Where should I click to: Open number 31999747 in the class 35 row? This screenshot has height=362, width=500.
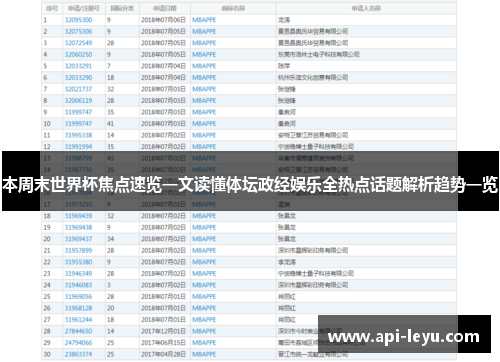tap(78, 112)
